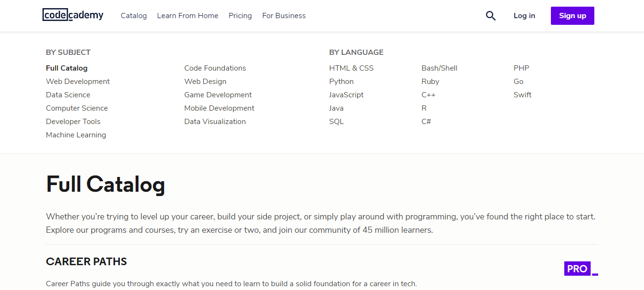
Task: Select HTML & CSS language link
Action: coord(351,68)
